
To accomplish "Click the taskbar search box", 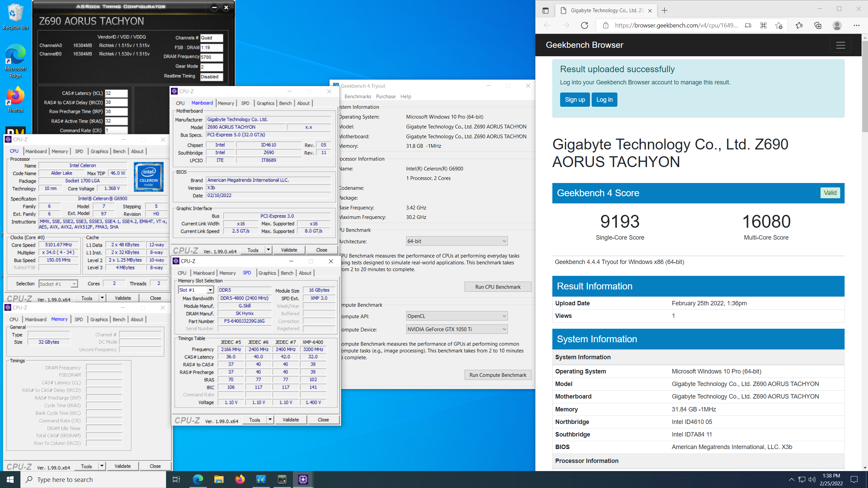I will click(x=93, y=479).
